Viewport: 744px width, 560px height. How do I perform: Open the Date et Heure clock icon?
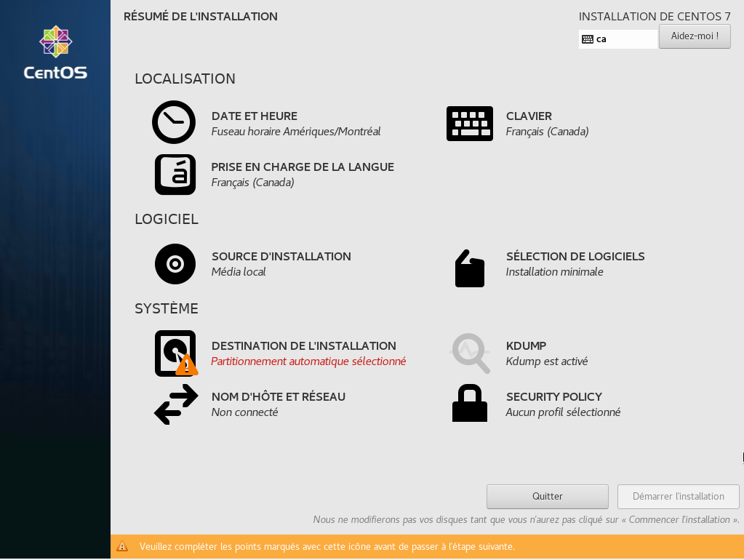(x=174, y=122)
